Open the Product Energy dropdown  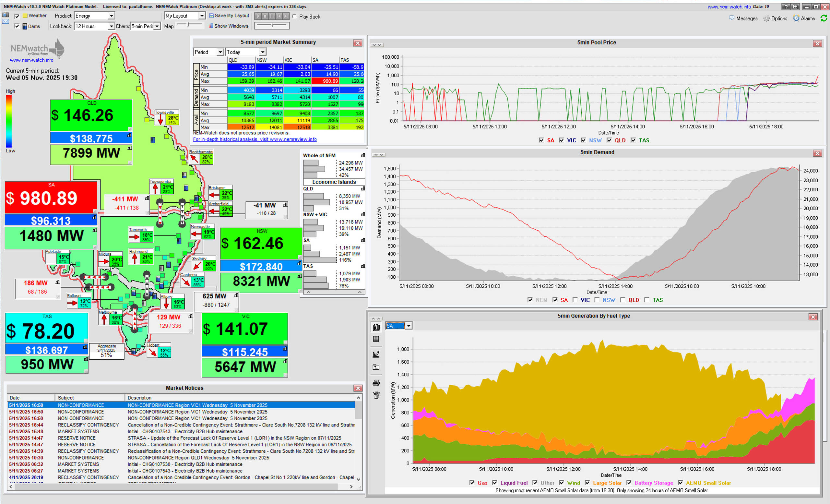(111, 16)
